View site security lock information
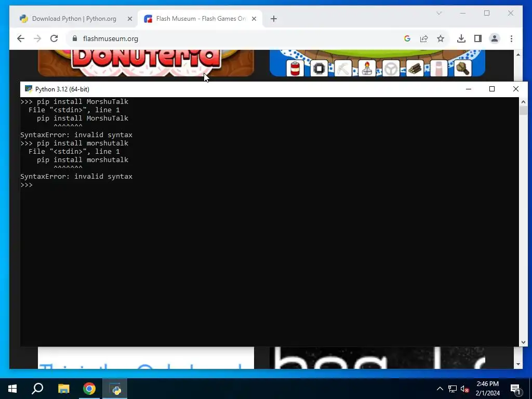Screen dimensions: 532x399 pyautogui.click(x=75, y=38)
